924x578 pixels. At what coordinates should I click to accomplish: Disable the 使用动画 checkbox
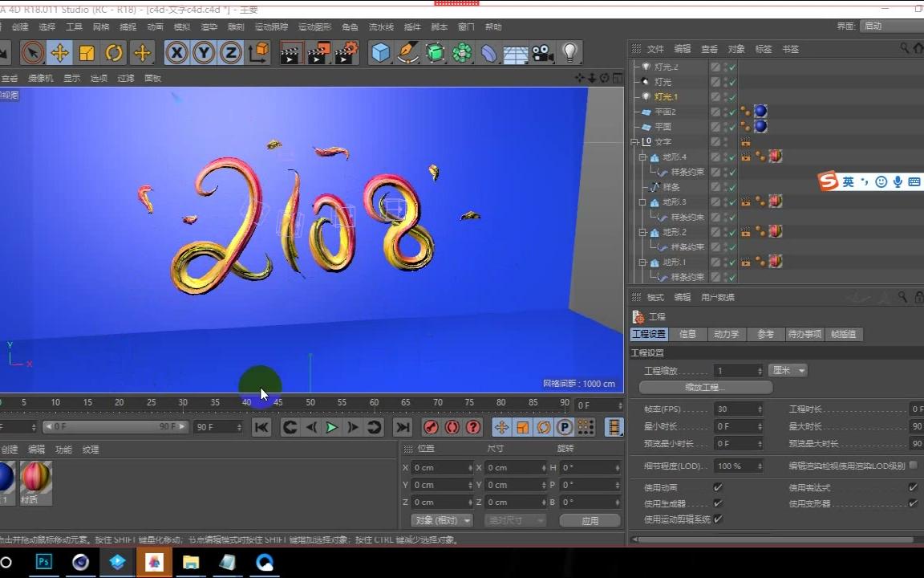[x=718, y=486]
